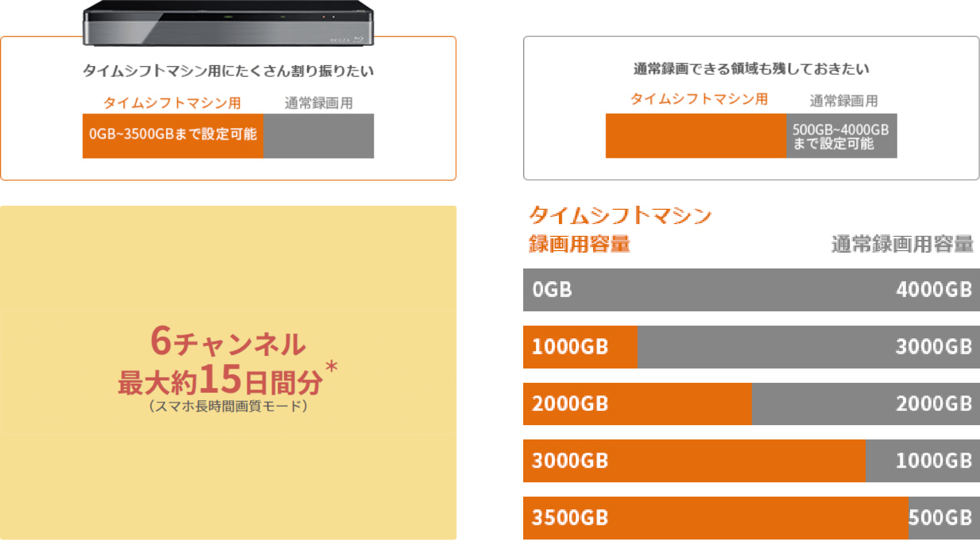Screen dimensions: 980x540
Task: Click the Blu-ray recorder device image
Action: [x=228, y=23]
